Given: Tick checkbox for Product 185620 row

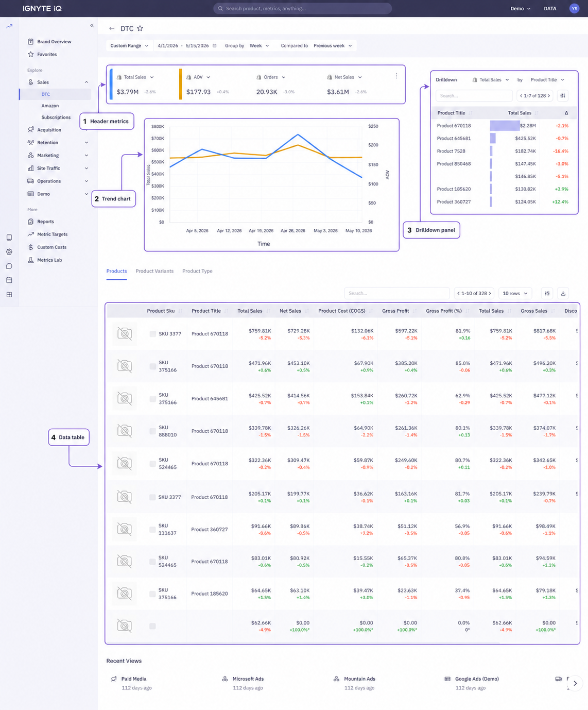Looking at the screenshot, I should (152, 594).
